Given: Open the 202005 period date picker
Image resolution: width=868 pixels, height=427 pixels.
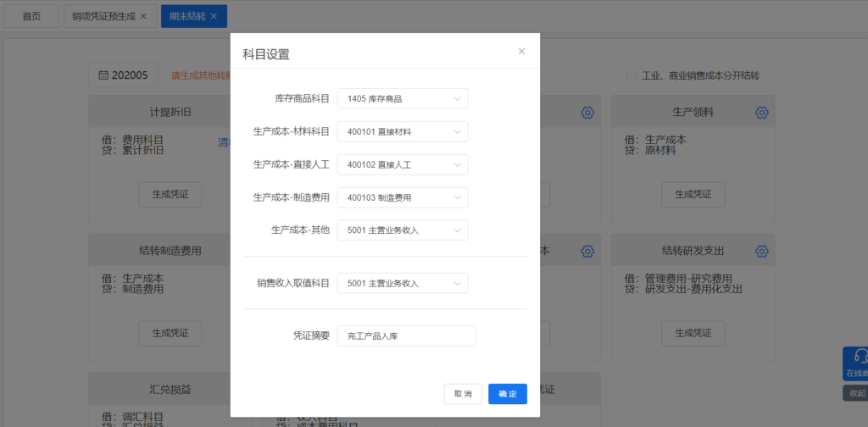Looking at the screenshot, I should [124, 75].
